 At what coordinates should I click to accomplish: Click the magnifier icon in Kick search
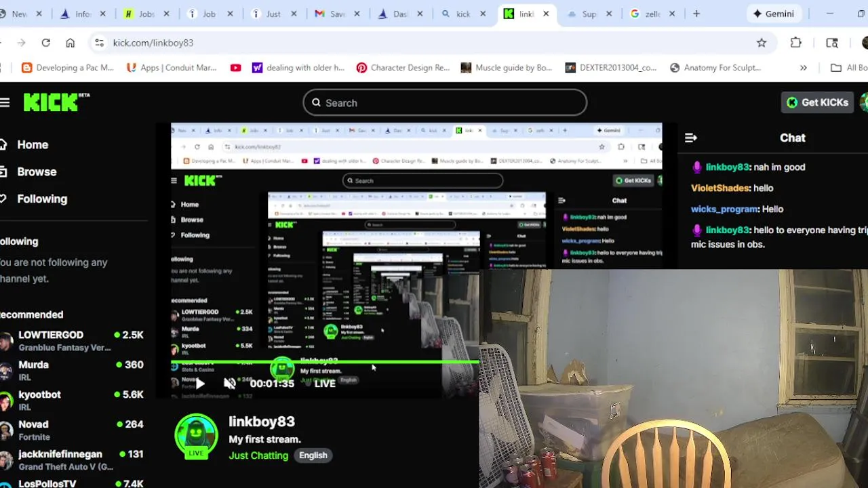pyautogui.click(x=316, y=103)
